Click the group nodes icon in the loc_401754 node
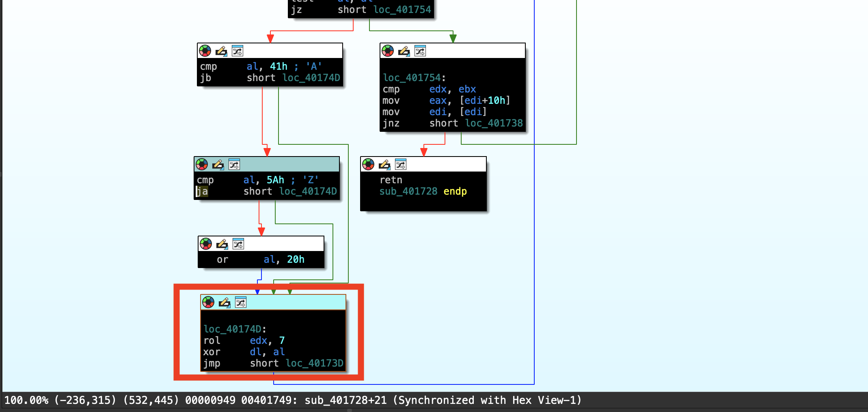Viewport: 868px width, 412px height. [x=420, y=51]
